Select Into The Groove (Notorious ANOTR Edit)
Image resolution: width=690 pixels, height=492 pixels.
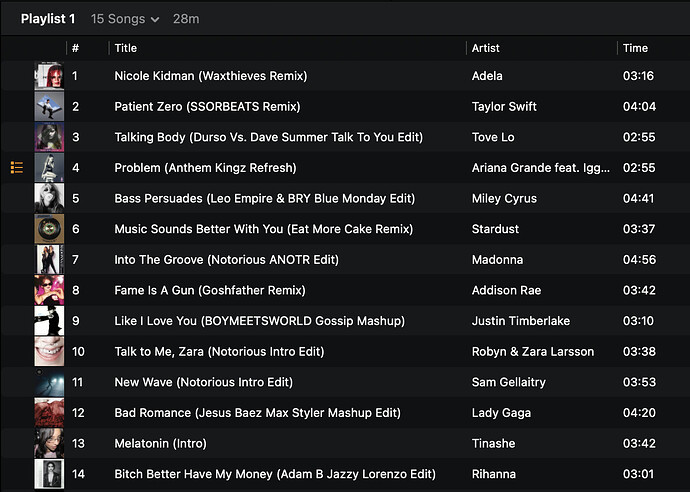(x=227, y=260)
